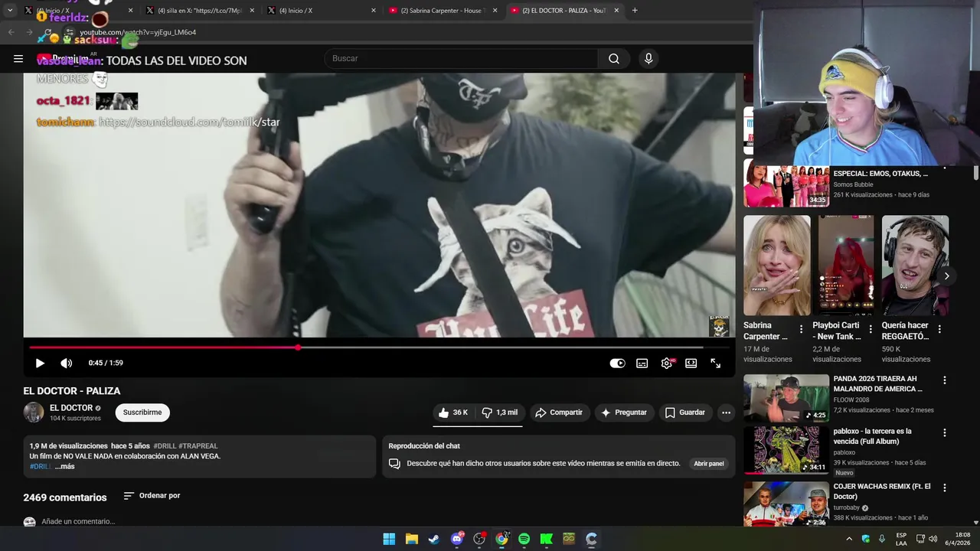The width and height of the screenshot is (980, 551).
Task: Click the browser address bar URL
Action: [x=138, y=32]
